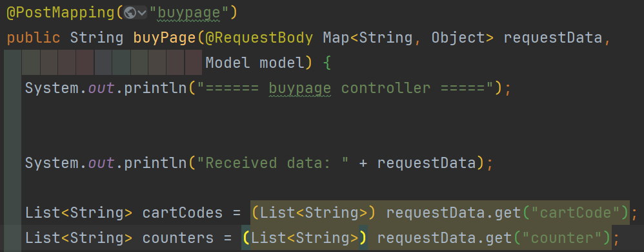Click highlighted (List<String>) cast on counters line
The image size is (644, 252).
305,238
